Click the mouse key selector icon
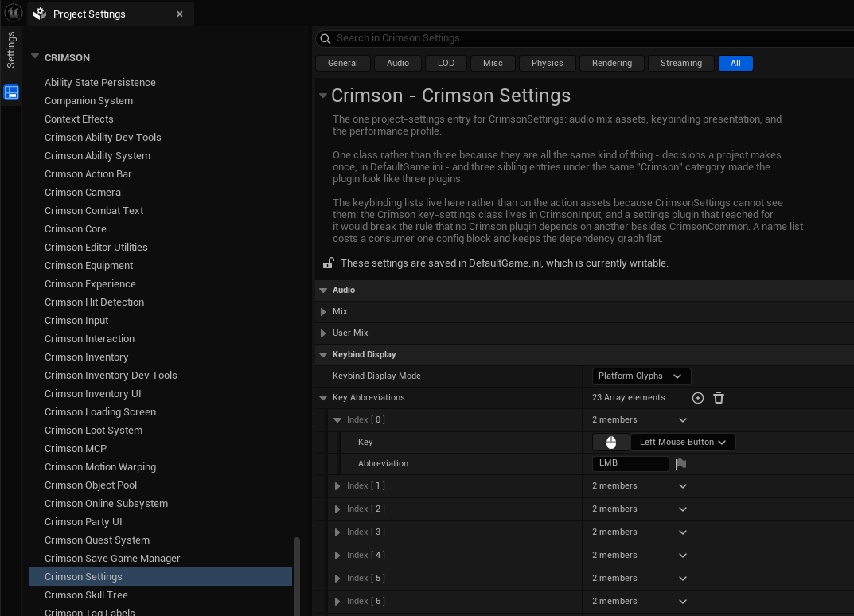854x616 pixels. (611, 443)
